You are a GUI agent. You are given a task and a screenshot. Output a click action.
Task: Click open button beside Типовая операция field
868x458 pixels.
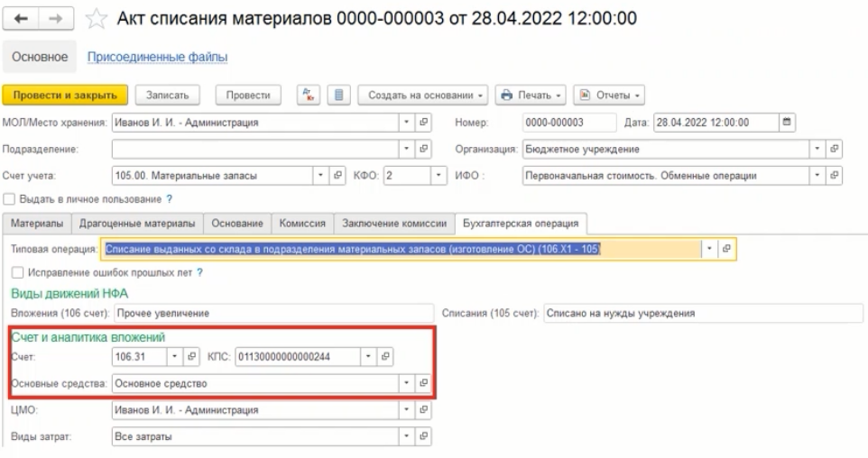[726, 248]
